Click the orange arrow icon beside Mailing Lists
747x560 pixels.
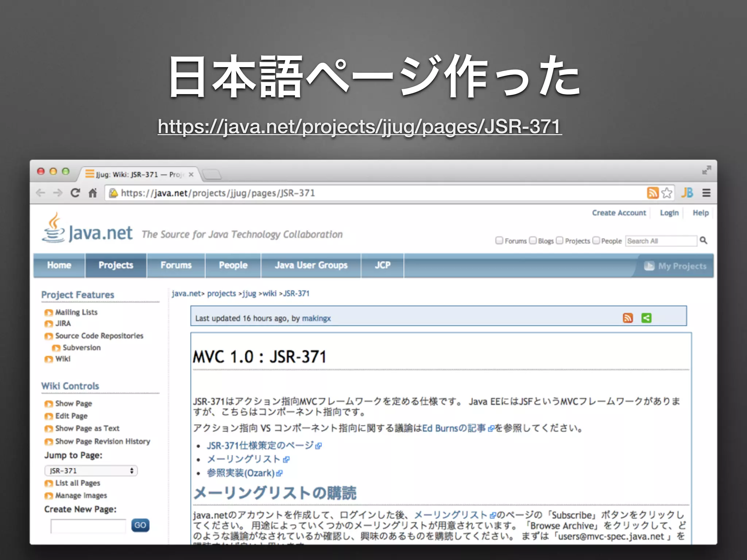coord(49,313)
